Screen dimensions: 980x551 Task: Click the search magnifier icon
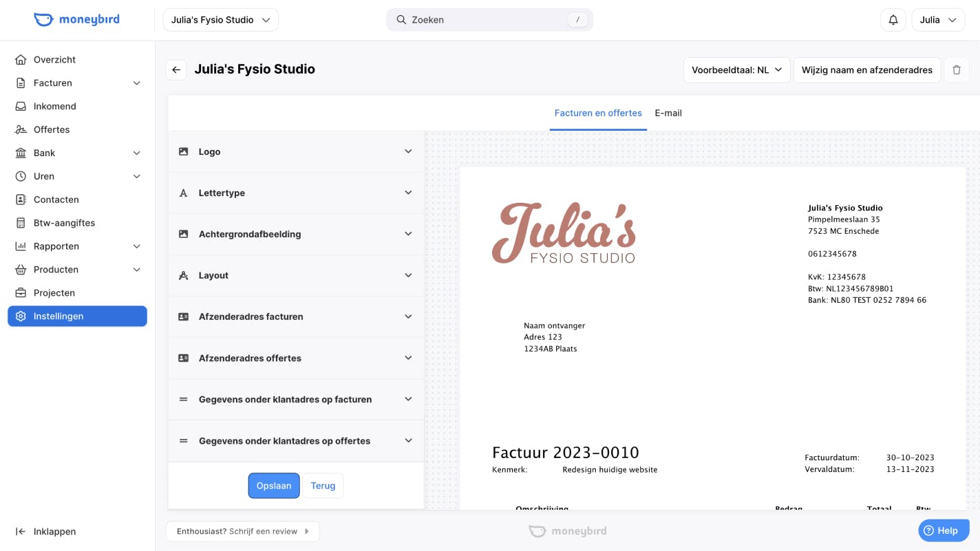[x=401, y=20]
